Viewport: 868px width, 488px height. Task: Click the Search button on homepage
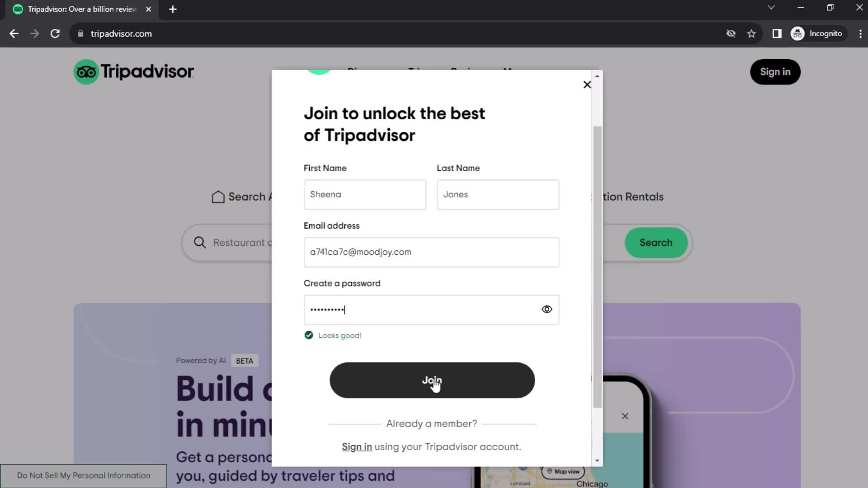[656, 243]
